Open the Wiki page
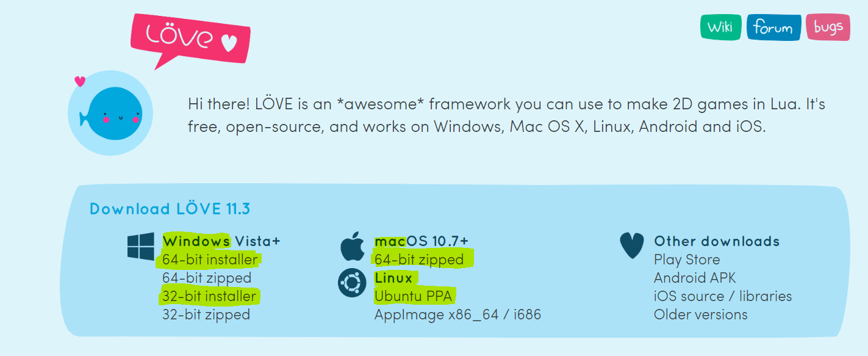 coord(720,27)
